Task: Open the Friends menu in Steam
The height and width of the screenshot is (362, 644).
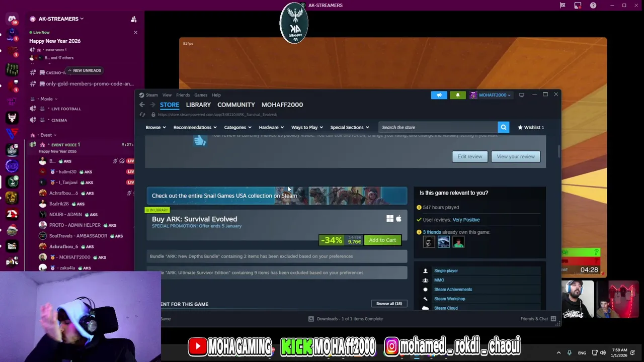Action: (x=183, y=95)
